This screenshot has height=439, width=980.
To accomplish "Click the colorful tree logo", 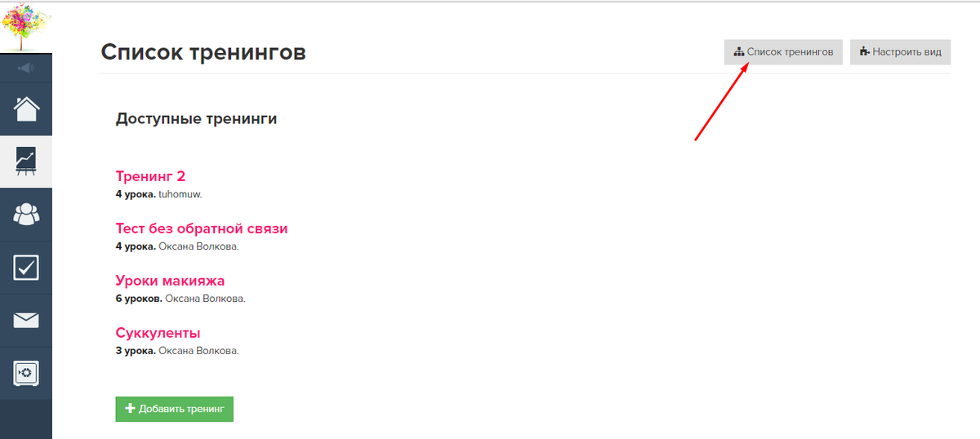I will (x=26, y=26).
